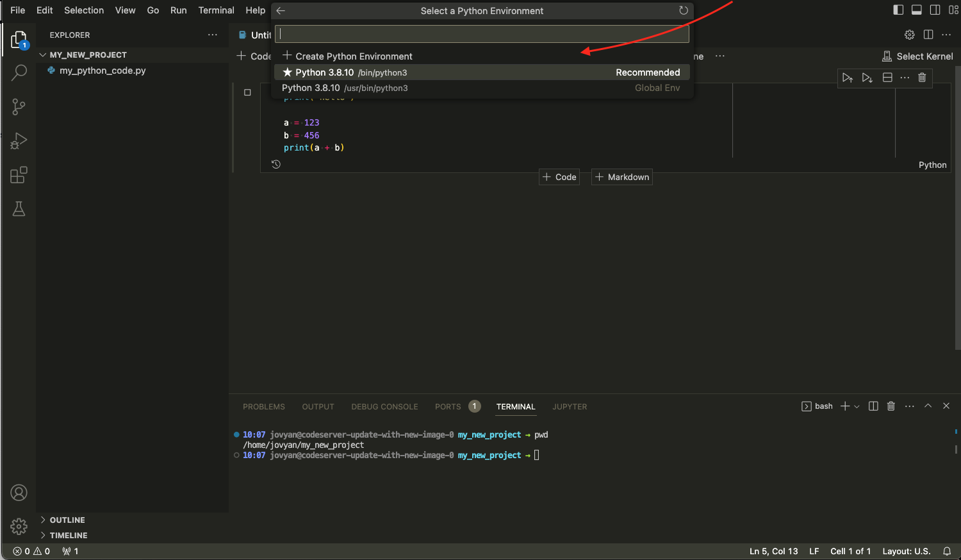Focus the environment search input
Screen dimensions: 961x560
pos(482,34)
